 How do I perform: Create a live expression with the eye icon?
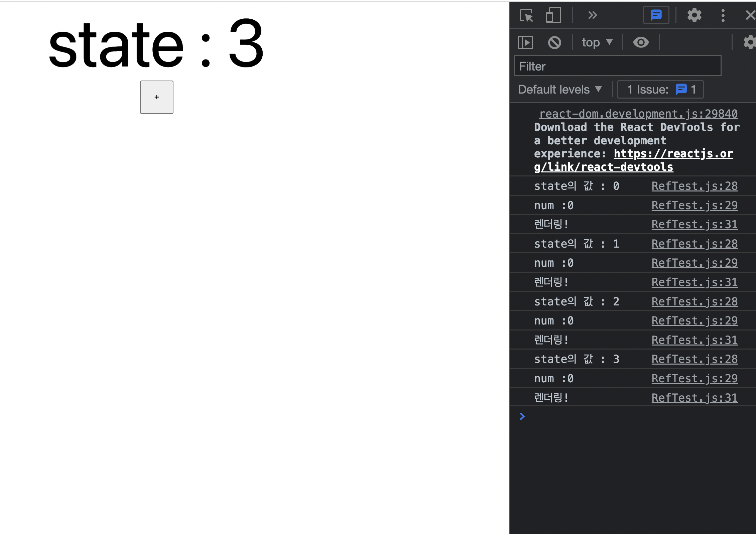coord(641,42)
